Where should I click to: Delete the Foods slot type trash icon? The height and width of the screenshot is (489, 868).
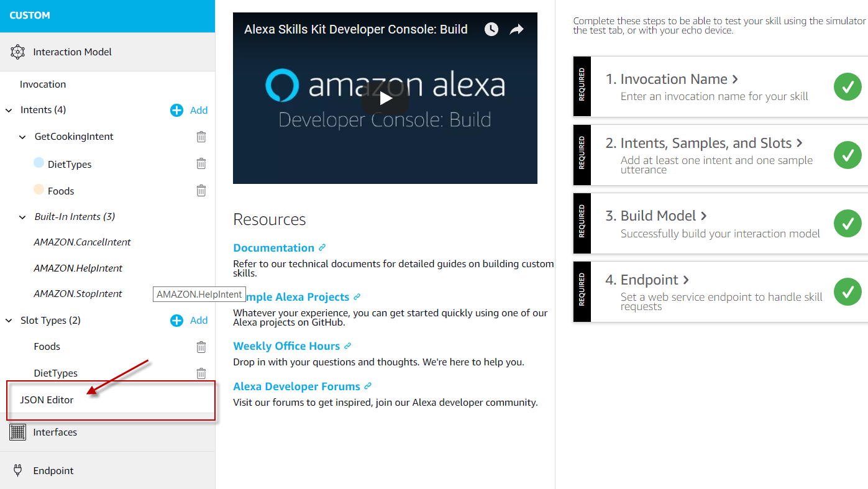pos(201,347)
